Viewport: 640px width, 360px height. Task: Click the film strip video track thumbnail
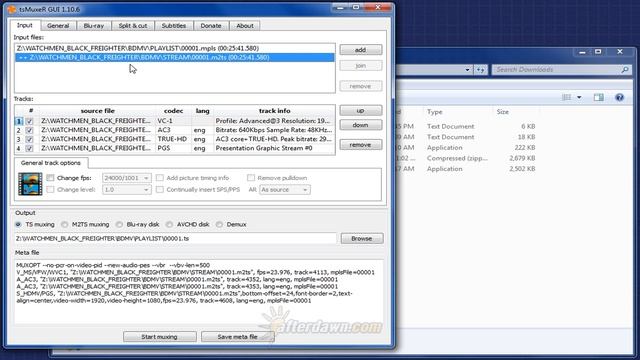pyautogui.click(x=30, y=184)
